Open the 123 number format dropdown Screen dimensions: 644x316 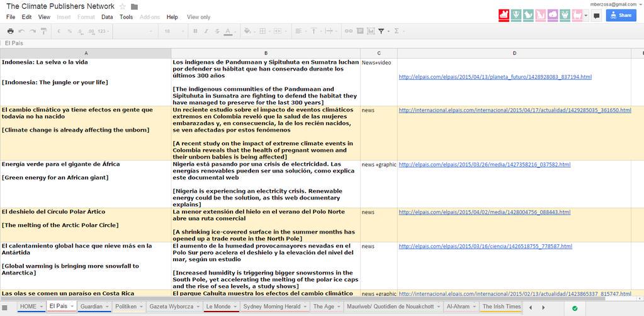pos(103,31)
